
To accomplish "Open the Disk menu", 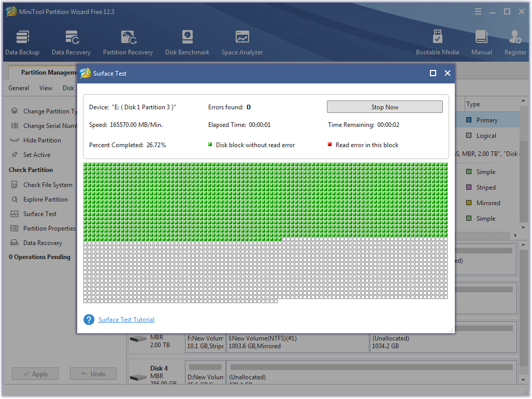I will (68, 88).
